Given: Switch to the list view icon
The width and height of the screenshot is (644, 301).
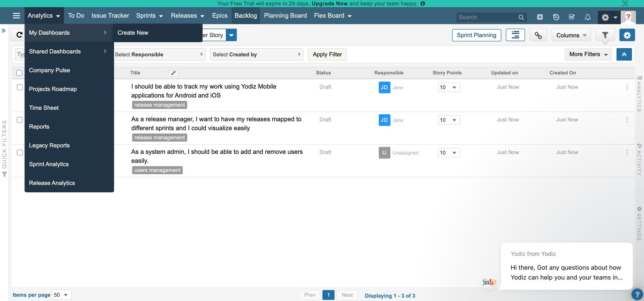Looking at the screenshot, I should pos(515,35).
